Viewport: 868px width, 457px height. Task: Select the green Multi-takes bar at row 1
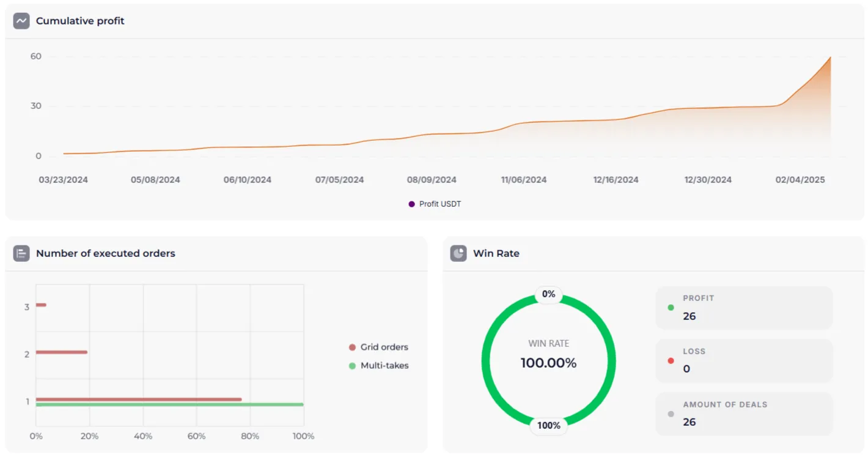coord(169,404)
